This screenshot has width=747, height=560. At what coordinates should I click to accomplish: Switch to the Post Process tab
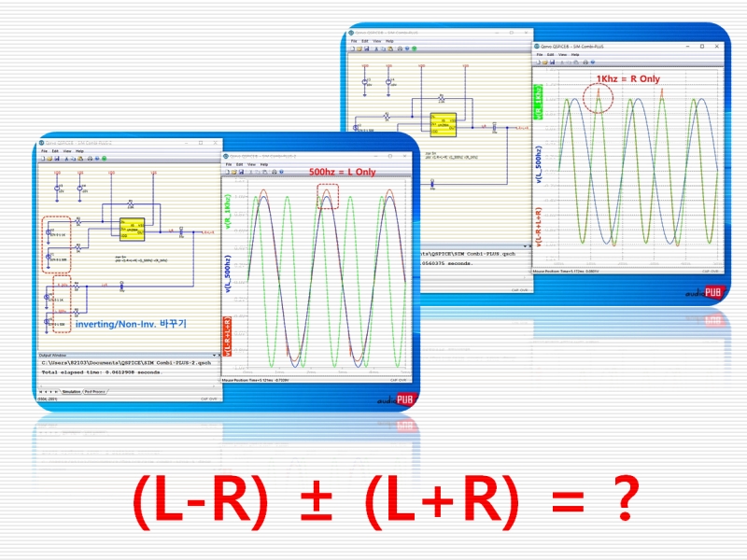point(94,392)
